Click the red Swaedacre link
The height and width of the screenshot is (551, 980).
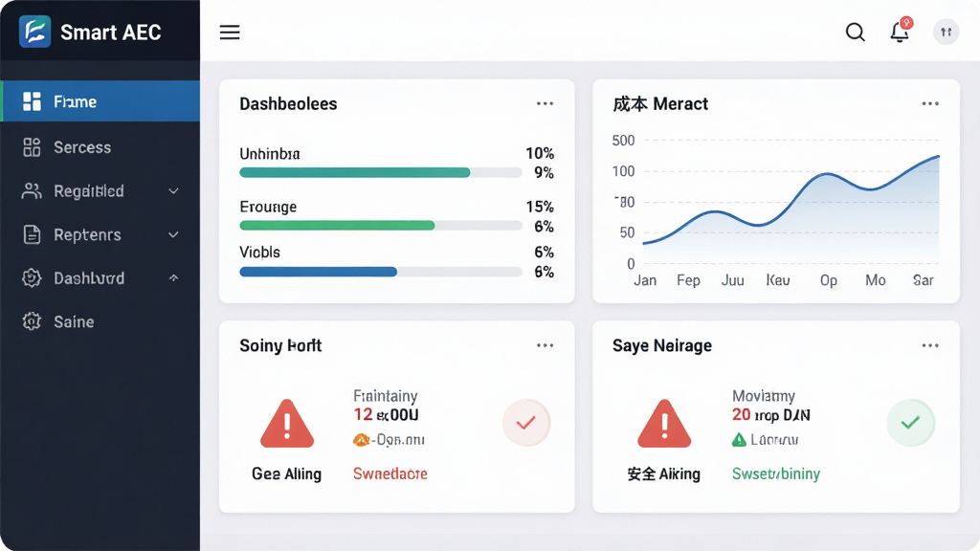click(x=390, y=474)
